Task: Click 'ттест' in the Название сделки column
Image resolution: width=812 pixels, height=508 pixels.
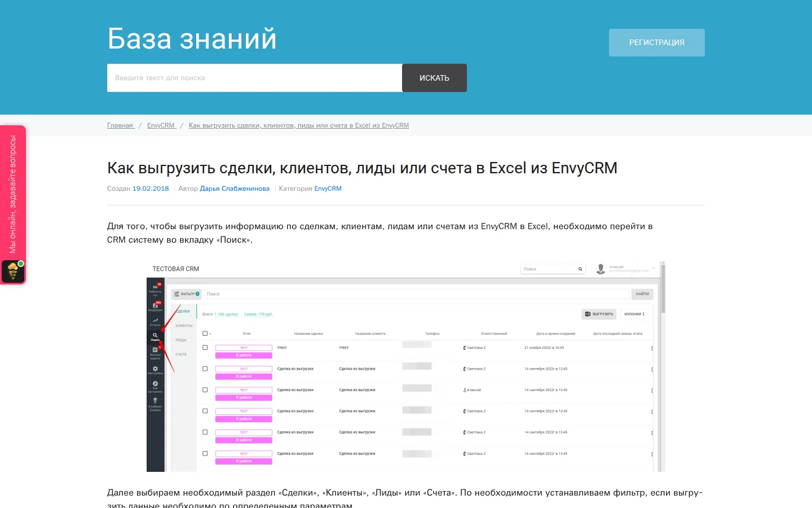Action: pyautogui.click(x=282, y=348)
